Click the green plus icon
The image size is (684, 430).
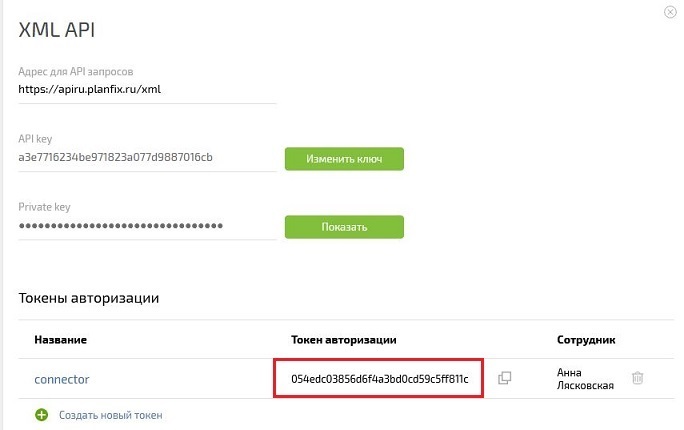pos(42,415)
